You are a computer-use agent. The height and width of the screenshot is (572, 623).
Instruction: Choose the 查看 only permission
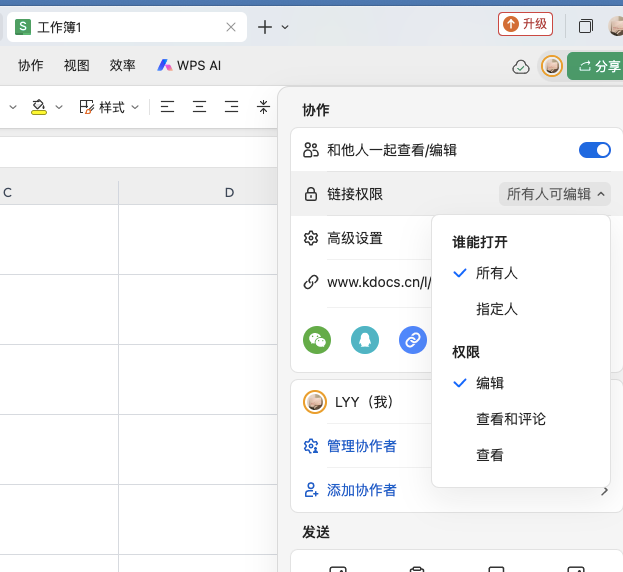[490, 455]
